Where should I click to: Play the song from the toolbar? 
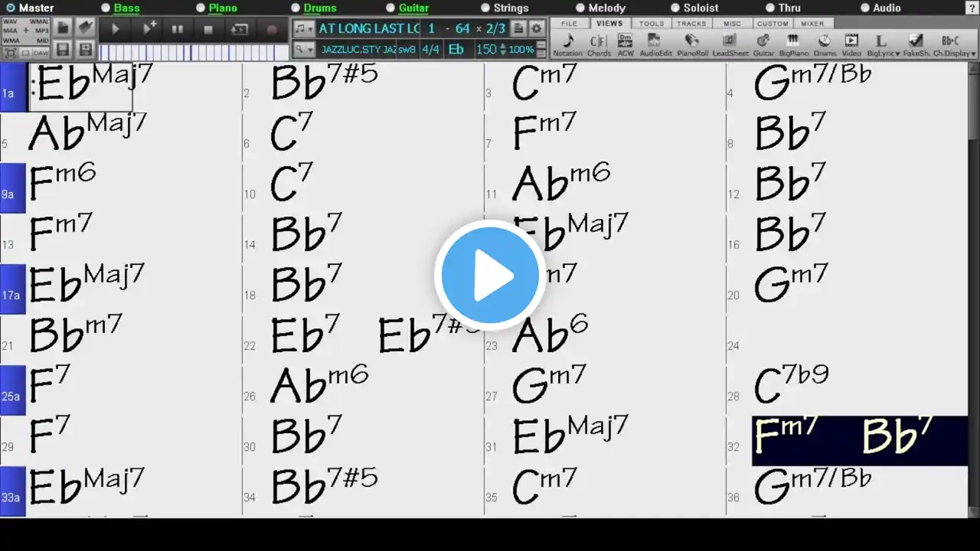pos(116,29)
